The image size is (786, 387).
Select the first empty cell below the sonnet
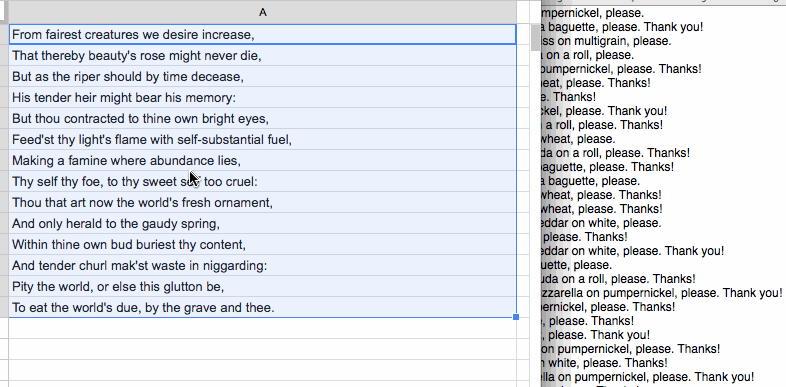[262, 328]
